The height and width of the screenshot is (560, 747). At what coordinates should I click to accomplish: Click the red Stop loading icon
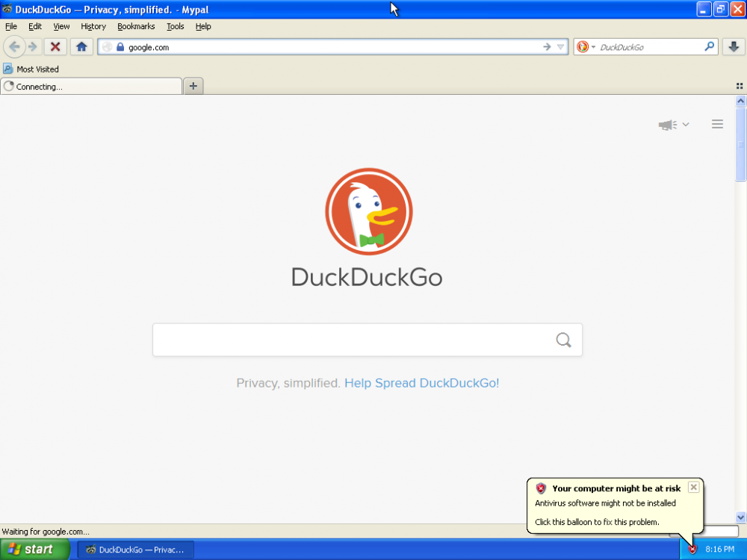pos(55,46)
